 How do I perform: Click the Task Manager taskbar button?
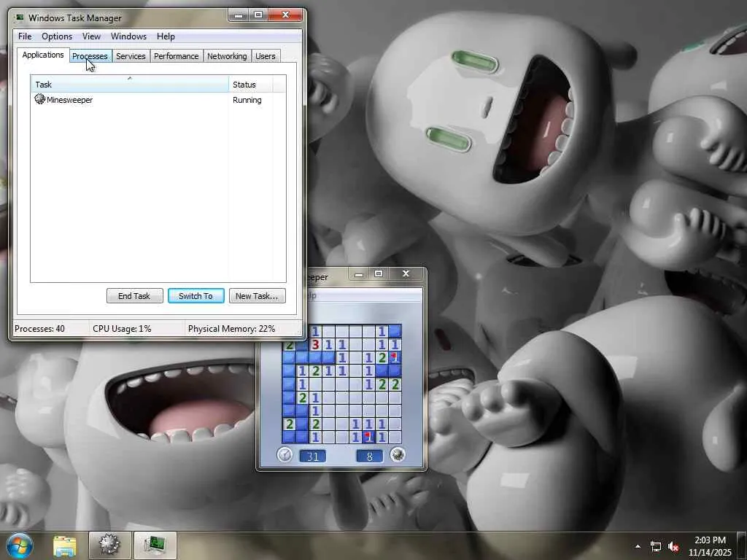[x=155, y=545]
